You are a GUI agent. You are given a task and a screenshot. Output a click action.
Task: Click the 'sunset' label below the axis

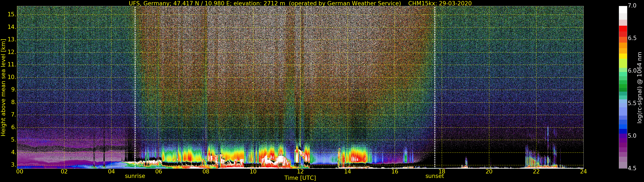(x=435, y=176)
